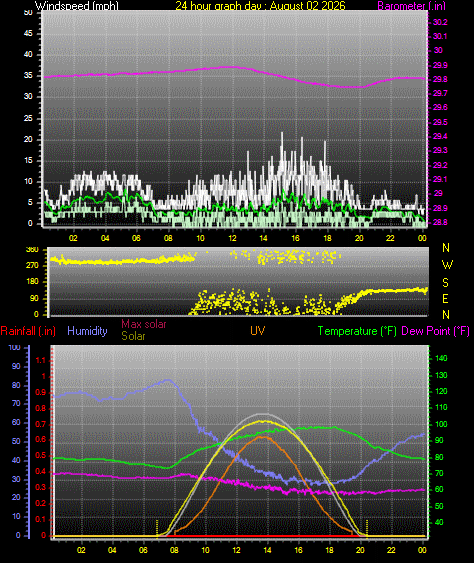Click the 45 windspeed axis value
Screen dimensions: 474x563
tap(28, 33)
